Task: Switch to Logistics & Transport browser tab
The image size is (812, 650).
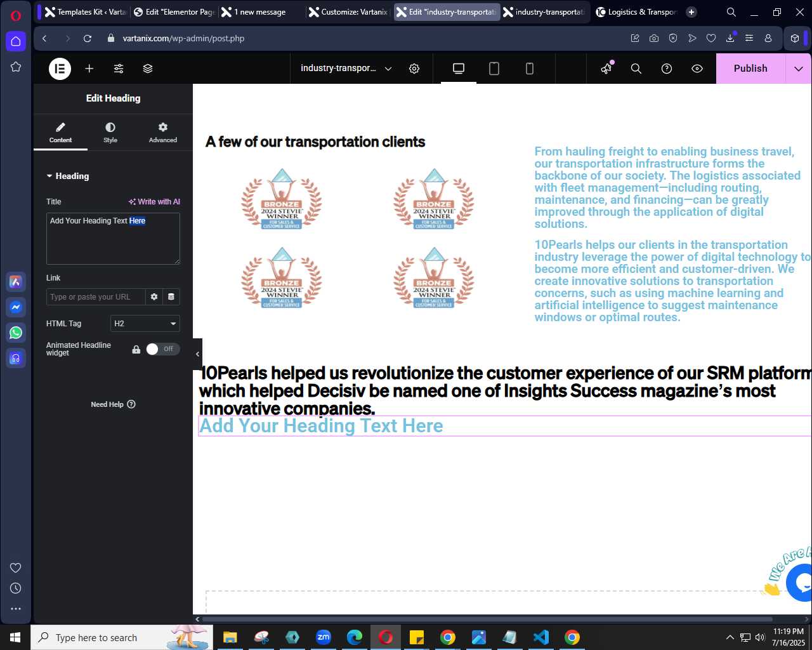Action: click(x=636, y=12)
